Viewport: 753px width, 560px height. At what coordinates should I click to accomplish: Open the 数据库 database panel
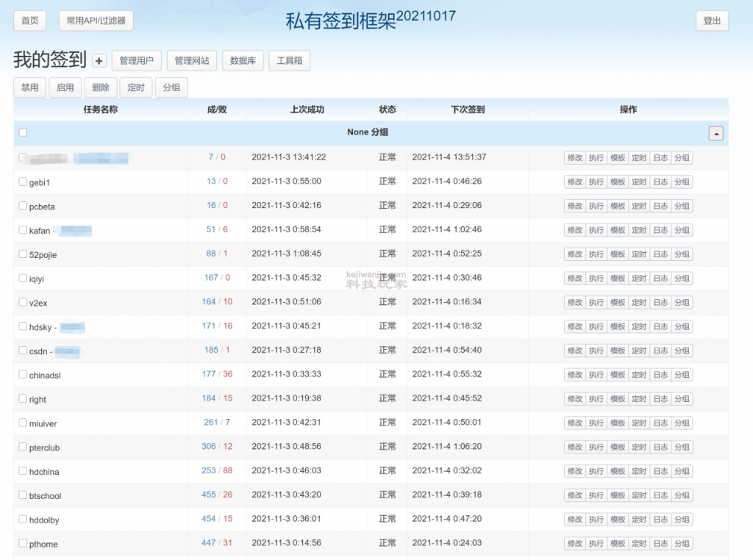pos(243,60)
